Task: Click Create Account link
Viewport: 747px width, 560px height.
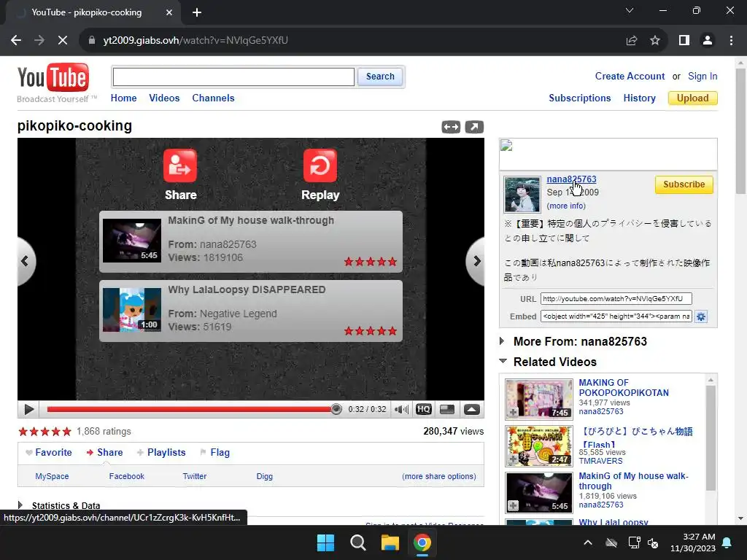Action: click(x=630, y=76)
